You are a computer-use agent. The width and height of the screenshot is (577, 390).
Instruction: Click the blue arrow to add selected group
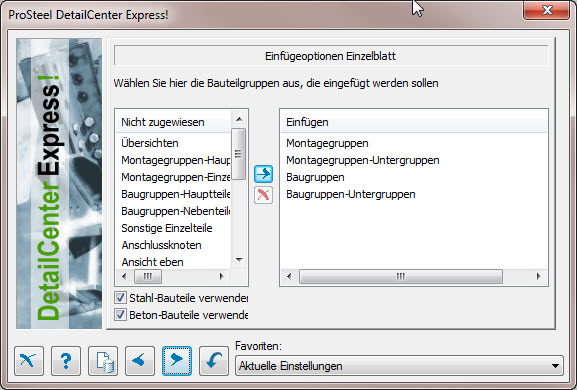[x=263, y=174]
